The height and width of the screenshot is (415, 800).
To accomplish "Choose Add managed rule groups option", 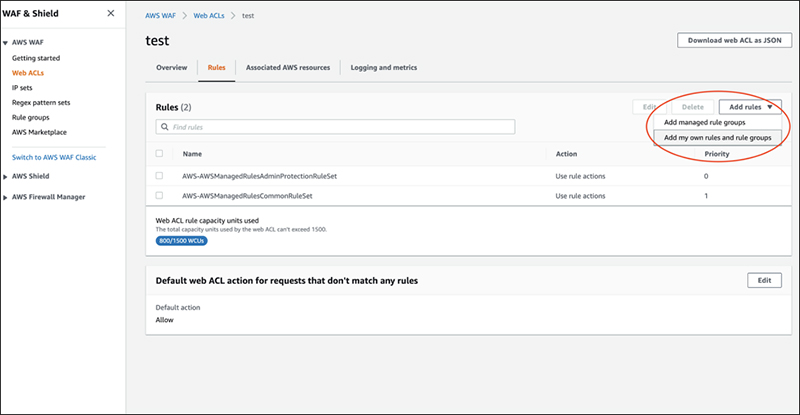I will (704, 122).
